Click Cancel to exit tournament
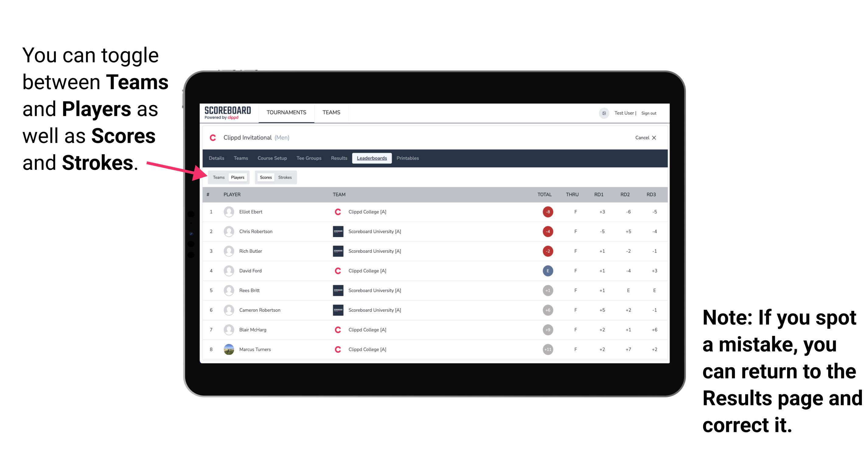Image resolution: width=868 pixels, height=467 pixels. tap(645, 138)
